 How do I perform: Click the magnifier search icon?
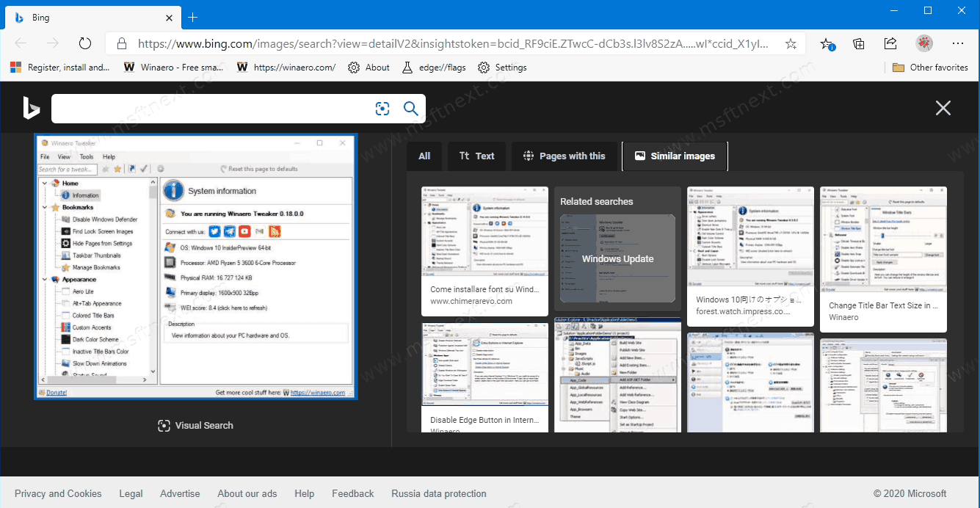click(411, 109)
